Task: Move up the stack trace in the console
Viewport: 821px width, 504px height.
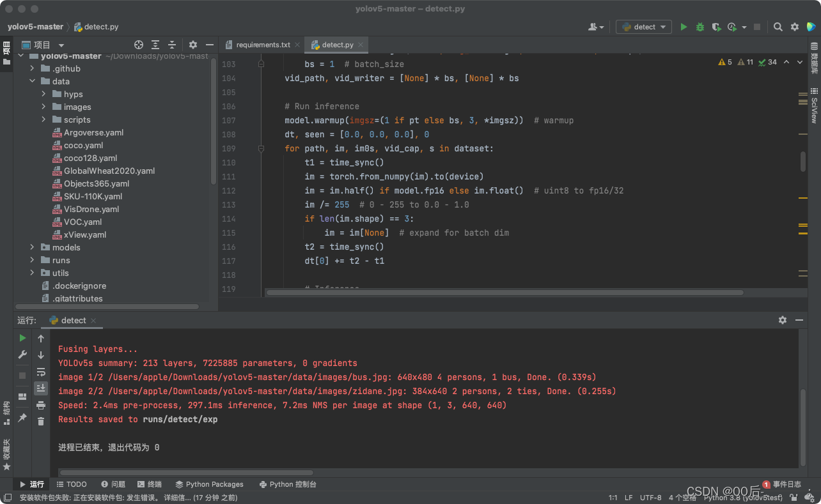Action: pyautogui.click(x=41, y=339)
